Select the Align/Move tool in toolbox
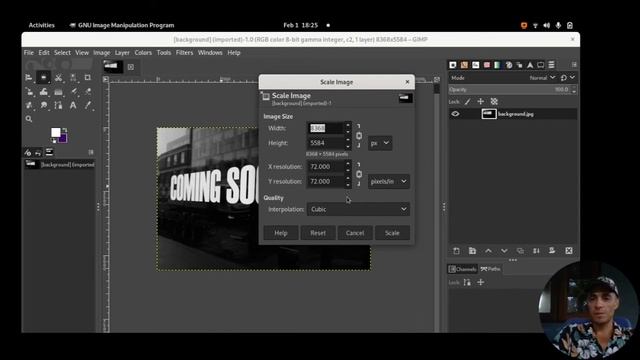Image resolution: width=640 pixels, height=360 pixels. pyautogui.click(x=29, y=77)
